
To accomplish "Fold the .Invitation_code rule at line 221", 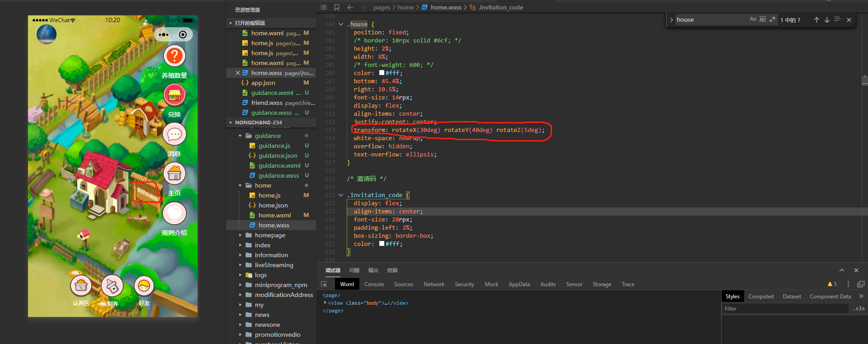I will click(x=341, y=195).
